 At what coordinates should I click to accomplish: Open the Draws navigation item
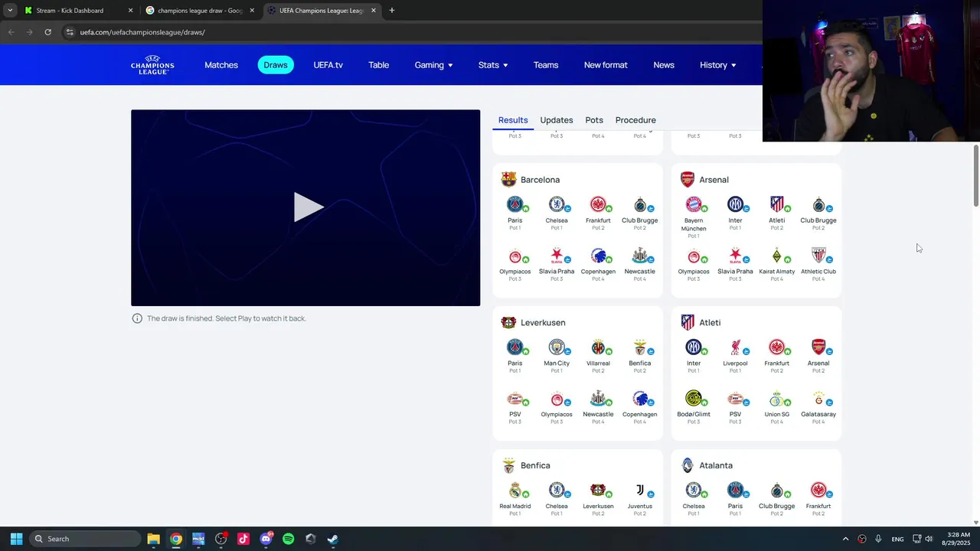[x=276, y=65]
